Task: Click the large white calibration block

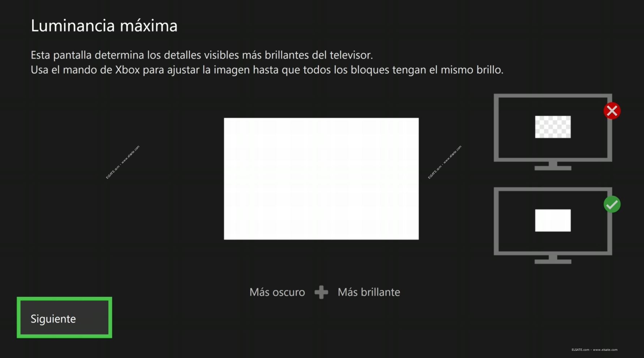Action: 321,179
